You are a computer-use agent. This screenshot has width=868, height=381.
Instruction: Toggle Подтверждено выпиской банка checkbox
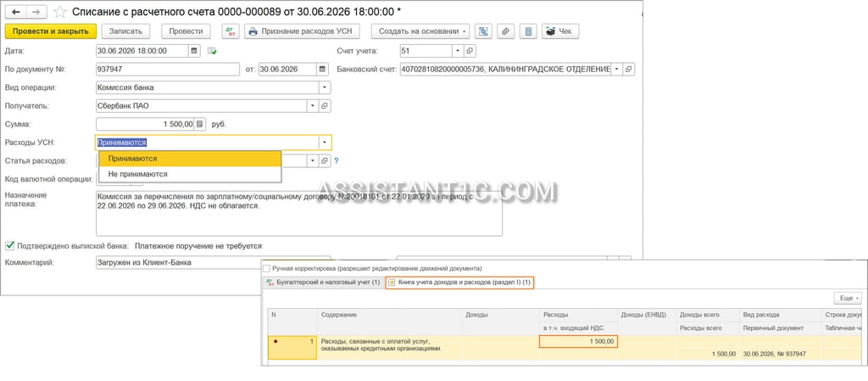9,245
